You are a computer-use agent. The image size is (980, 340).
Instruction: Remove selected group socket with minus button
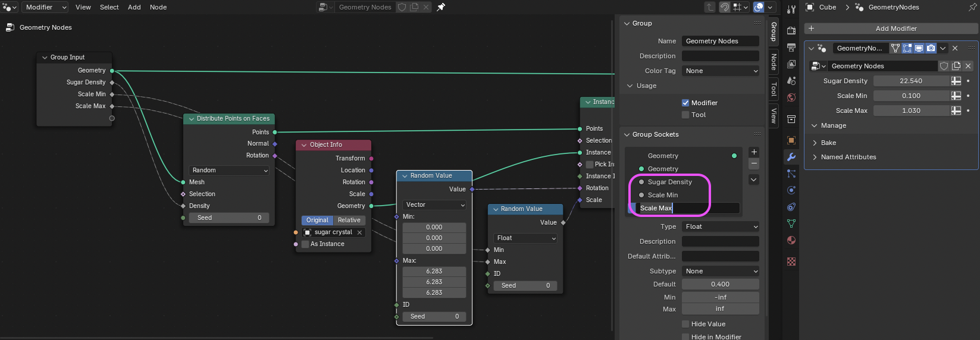pyautogui.click(x=754, y=163)
